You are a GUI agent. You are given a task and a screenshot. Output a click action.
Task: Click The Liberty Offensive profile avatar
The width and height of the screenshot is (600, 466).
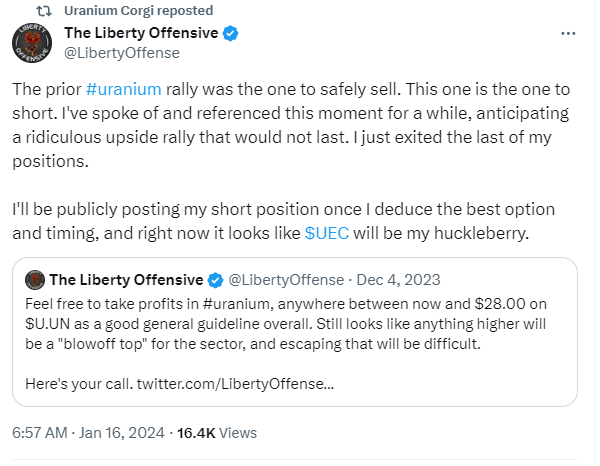[x=33, y=42]
